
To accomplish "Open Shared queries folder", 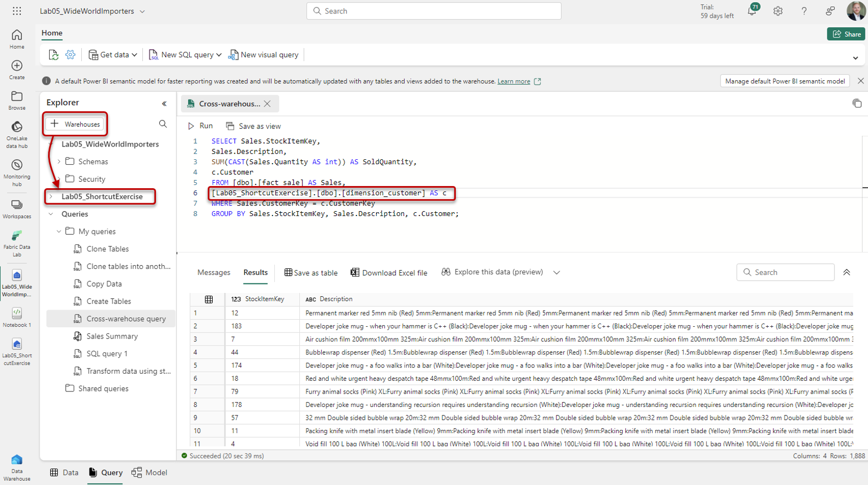I will coord(103,389).
